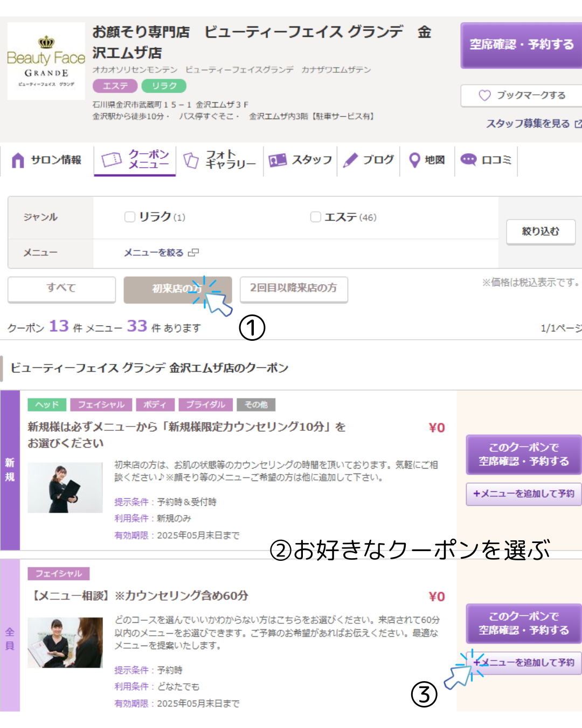Check the リラク genre checkbox
This screenshot has height=728, width=582.
130,217
